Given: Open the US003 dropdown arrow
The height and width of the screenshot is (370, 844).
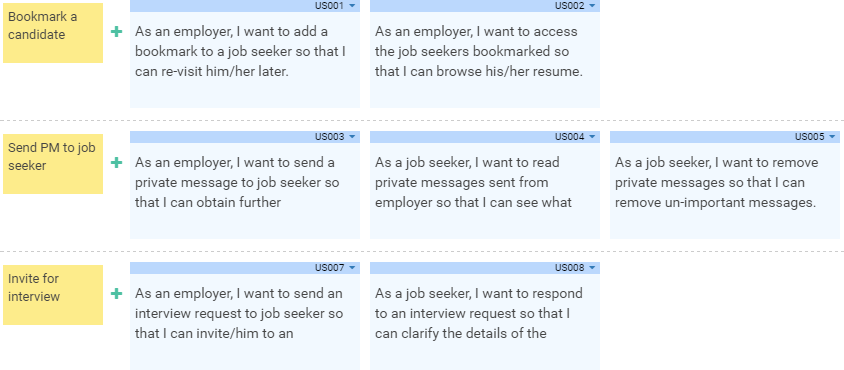Looking at the screenshot, I should 352,137.
